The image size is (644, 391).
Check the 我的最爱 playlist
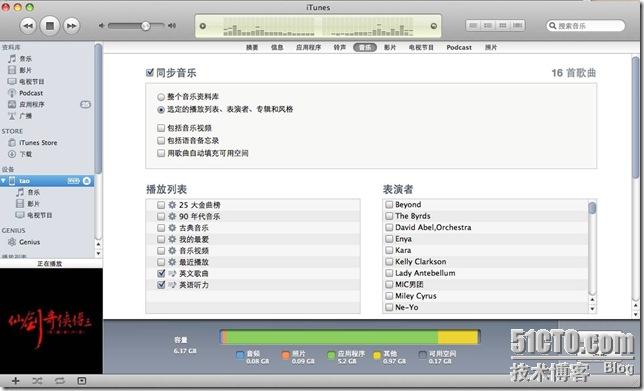click(x=161, y=239)
